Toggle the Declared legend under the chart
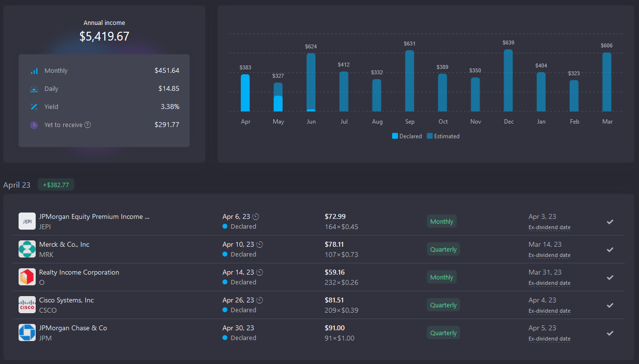 (x=406, y=136)
